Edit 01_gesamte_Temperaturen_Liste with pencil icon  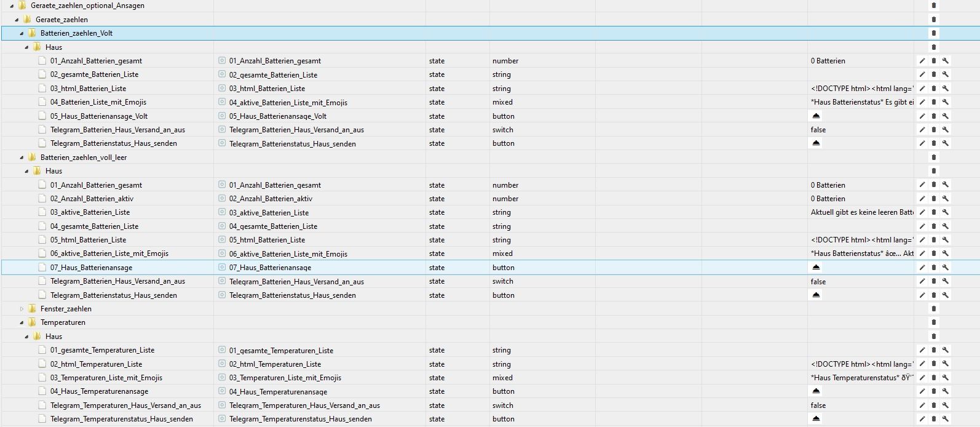[x=922, y=350]
